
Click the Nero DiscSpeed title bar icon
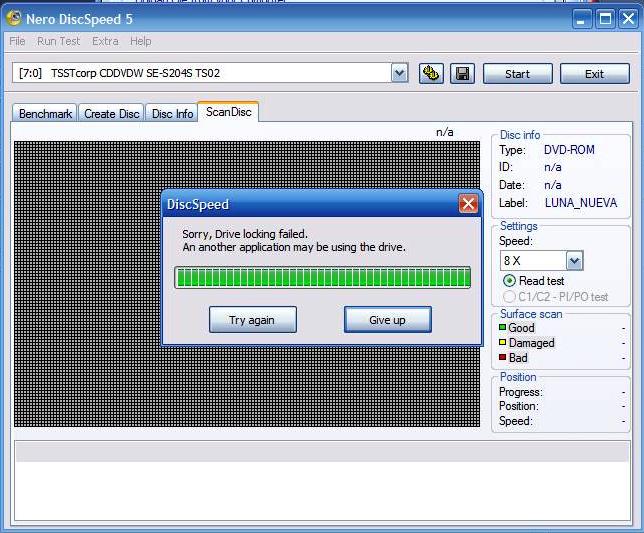coord(14,18)
